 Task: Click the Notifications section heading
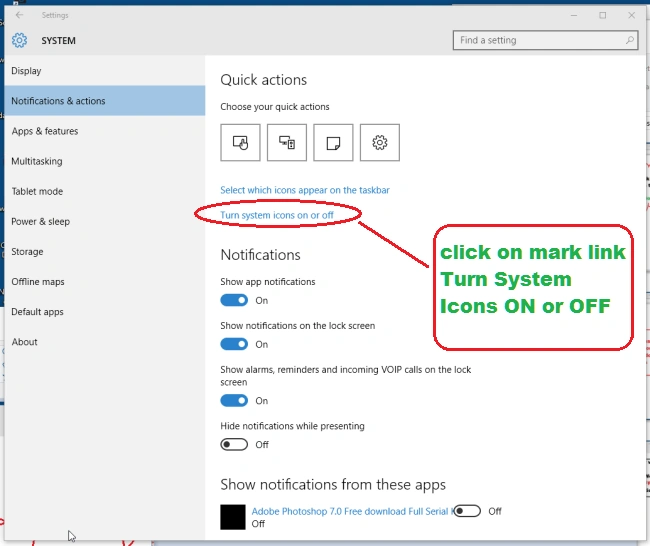coord(260,255)
